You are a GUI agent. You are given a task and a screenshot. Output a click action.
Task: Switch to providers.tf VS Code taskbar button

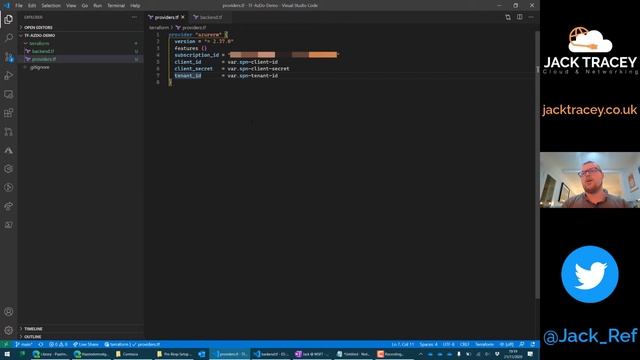[230, 354]
